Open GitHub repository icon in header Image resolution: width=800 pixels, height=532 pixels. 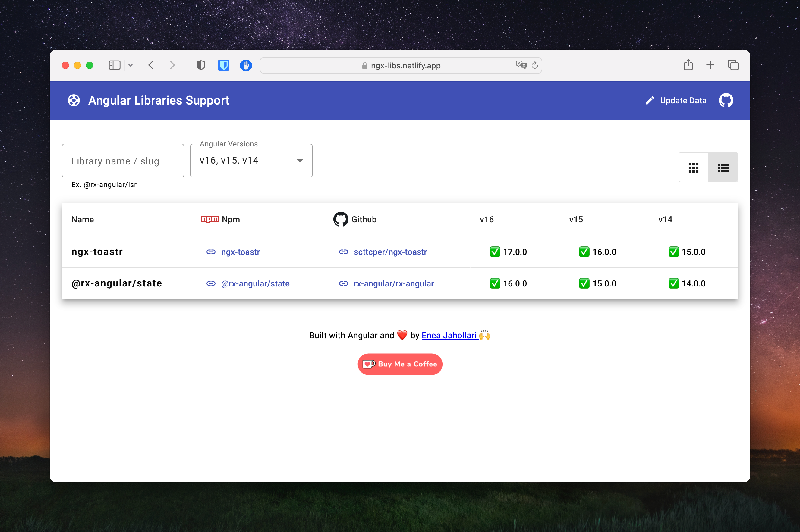coord(726,100)
